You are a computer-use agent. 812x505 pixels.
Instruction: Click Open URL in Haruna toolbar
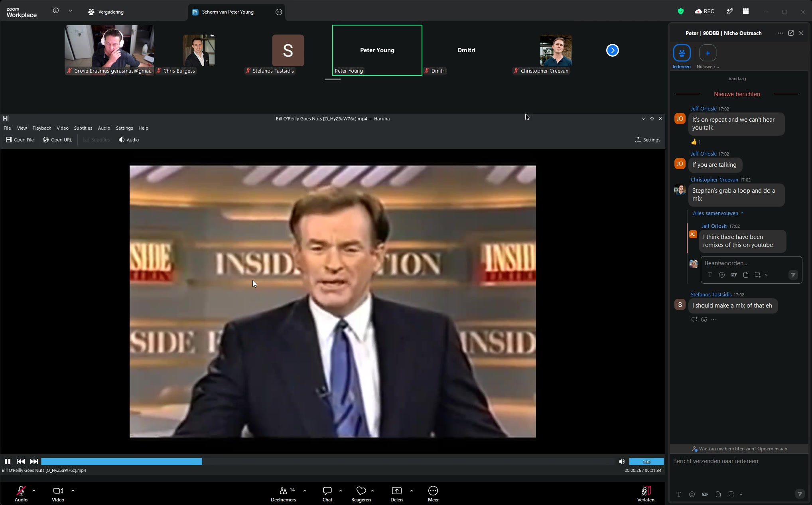57,140
